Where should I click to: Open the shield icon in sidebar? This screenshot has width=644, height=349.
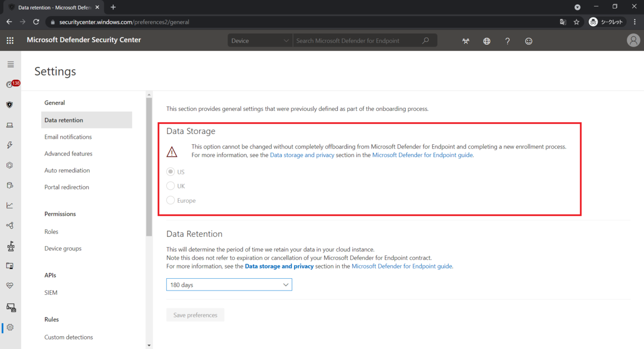point(10,105)
